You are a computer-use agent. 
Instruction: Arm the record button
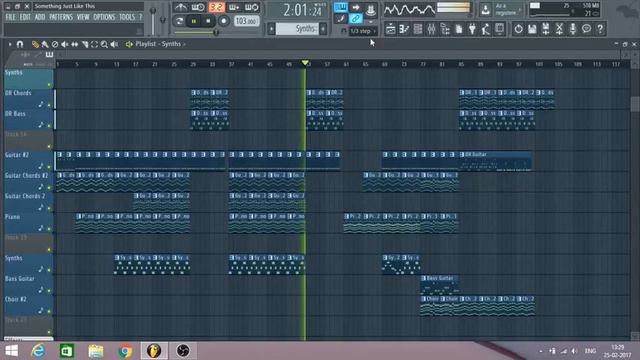(223, 21)
